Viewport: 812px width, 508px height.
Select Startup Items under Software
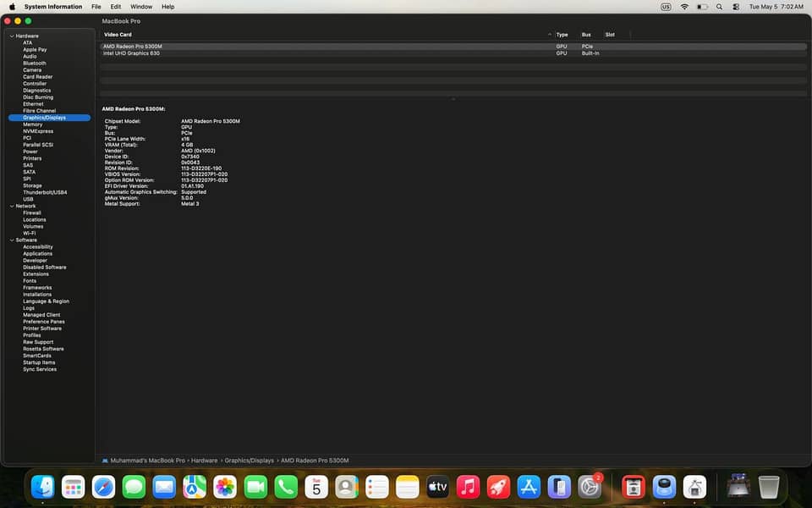39,362
